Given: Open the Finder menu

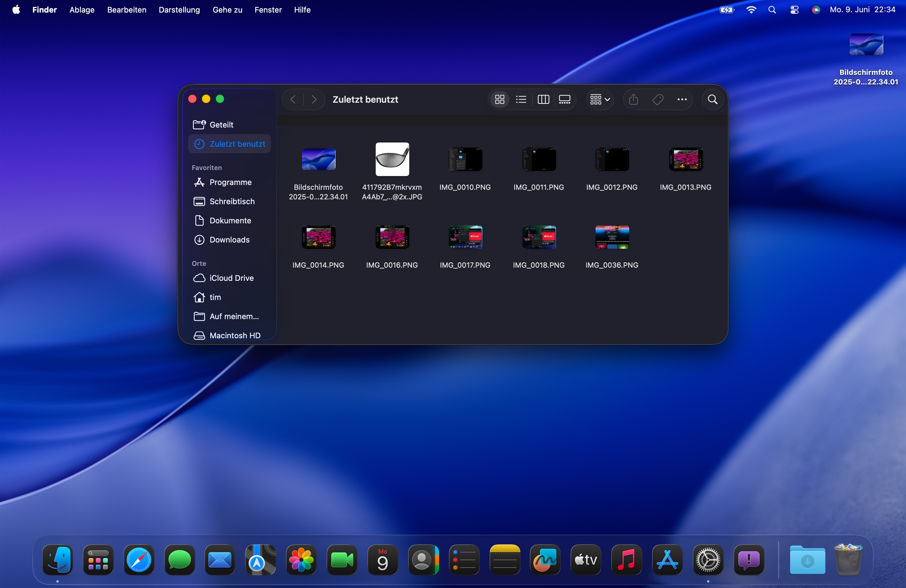Looking at the screenshot, I should (x=45, y=10).
